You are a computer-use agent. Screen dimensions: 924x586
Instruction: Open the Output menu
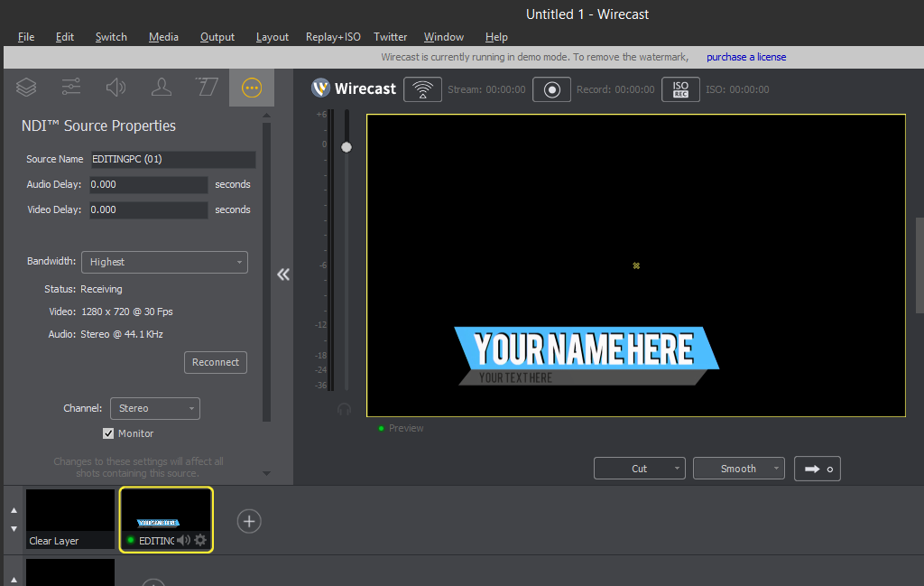[217, 37]
